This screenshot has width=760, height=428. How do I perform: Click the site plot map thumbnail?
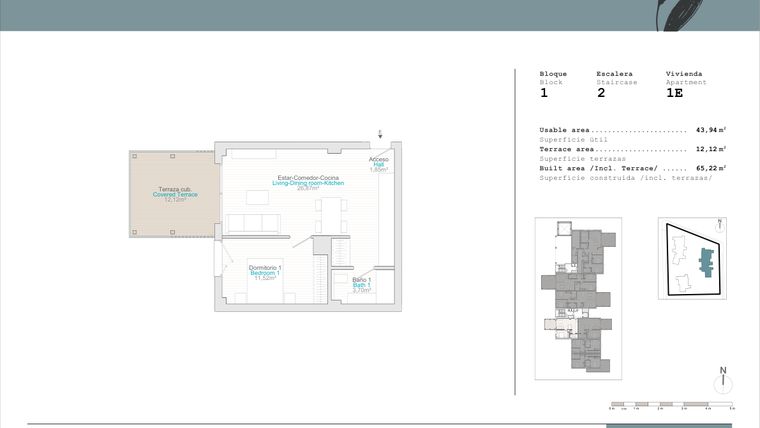click(692, 258)
